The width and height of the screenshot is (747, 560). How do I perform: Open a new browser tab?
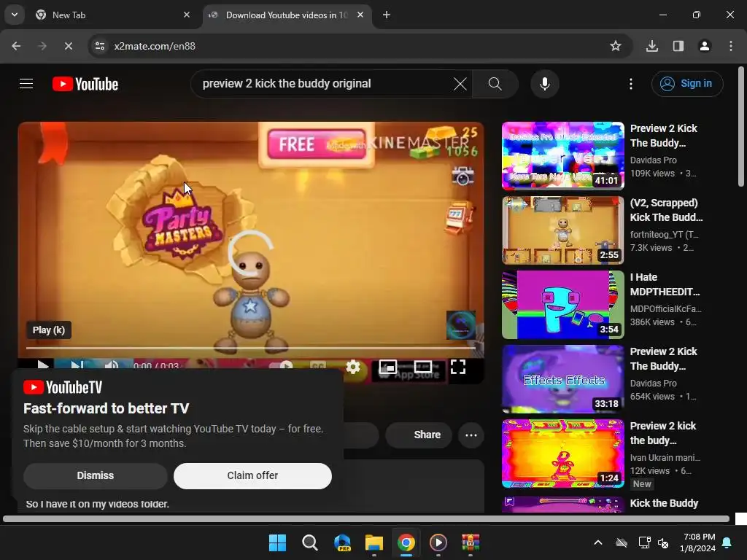point(387,15)
